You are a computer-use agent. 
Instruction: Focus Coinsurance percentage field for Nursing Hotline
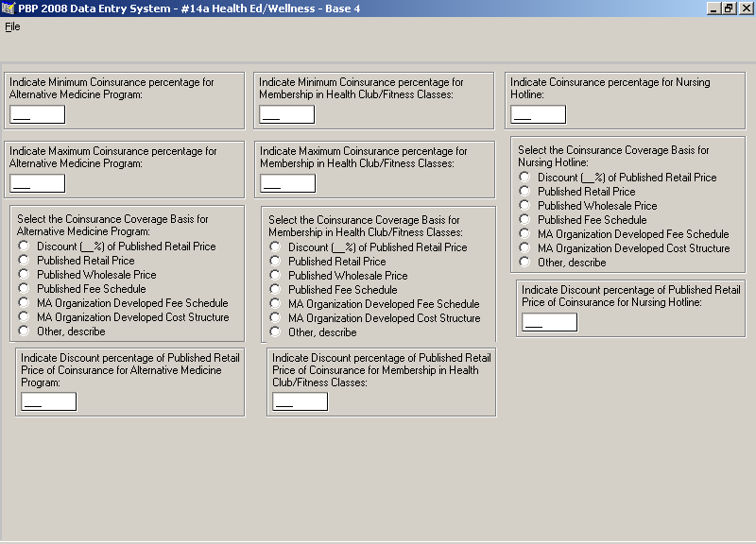pos(538,114)
